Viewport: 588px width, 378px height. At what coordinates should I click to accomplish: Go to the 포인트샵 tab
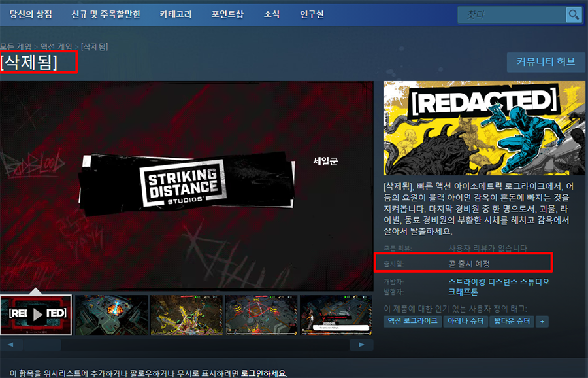click(227, 14)
